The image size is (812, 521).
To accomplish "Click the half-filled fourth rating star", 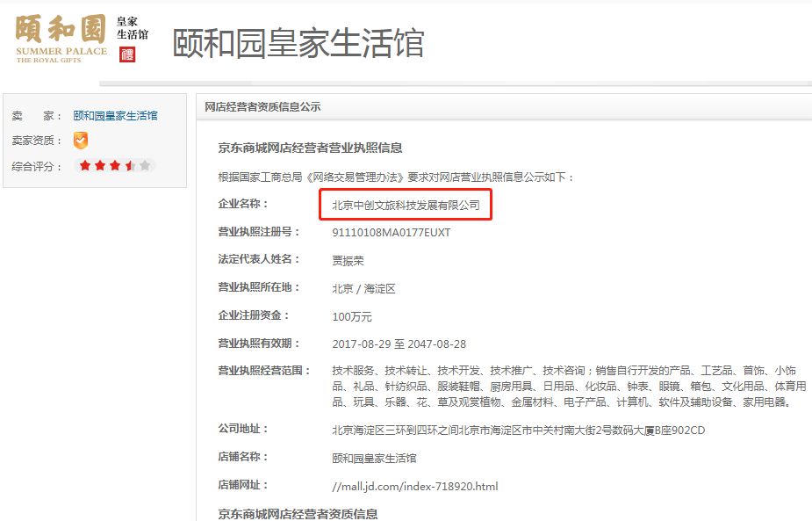I will point(128,164).
